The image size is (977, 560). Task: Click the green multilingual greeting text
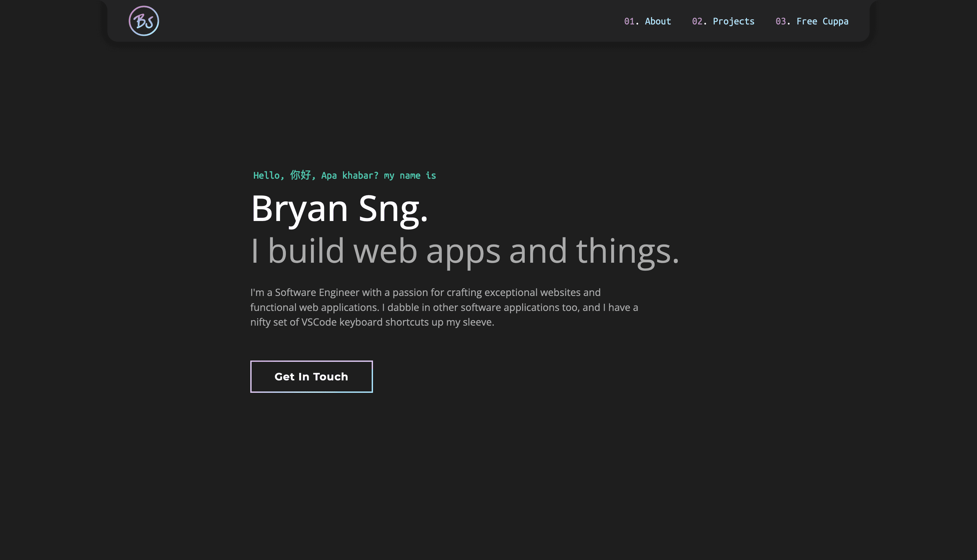pos(345,175)
